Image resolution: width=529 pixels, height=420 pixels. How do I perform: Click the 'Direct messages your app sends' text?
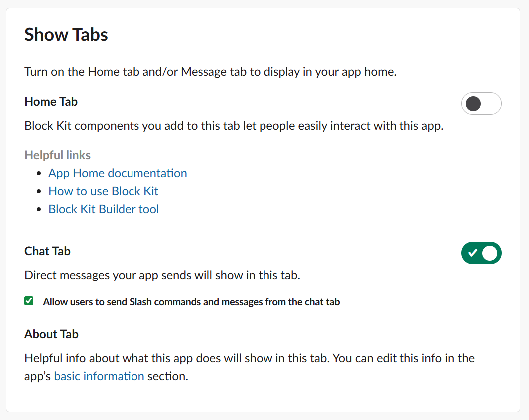(x=162, y=275)
